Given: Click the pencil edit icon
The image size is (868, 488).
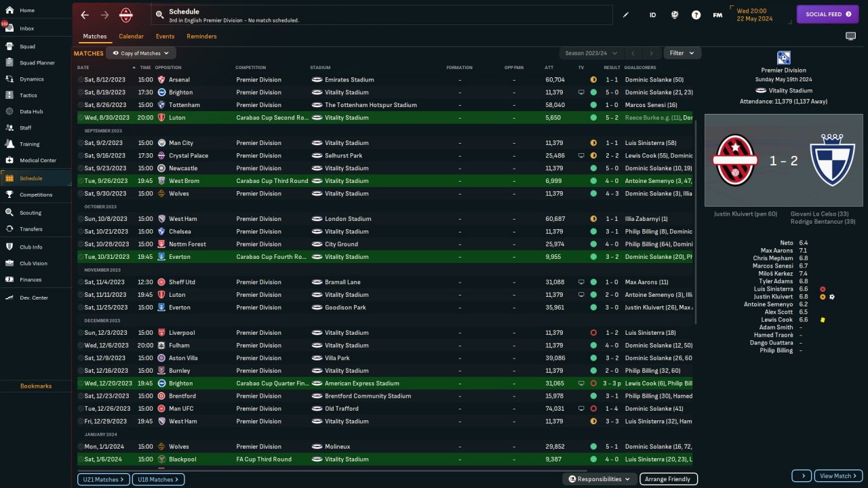Looking at the screenshot, I should [x=626, y=15].
